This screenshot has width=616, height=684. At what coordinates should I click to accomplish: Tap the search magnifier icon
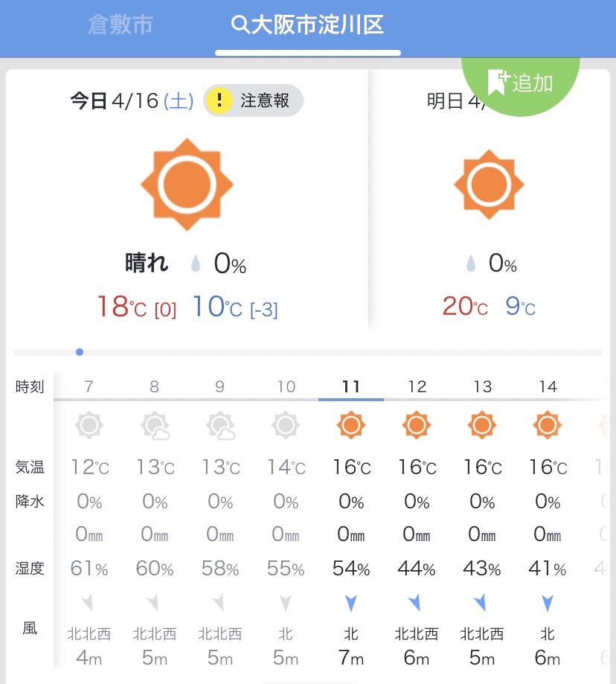[240, 25]
